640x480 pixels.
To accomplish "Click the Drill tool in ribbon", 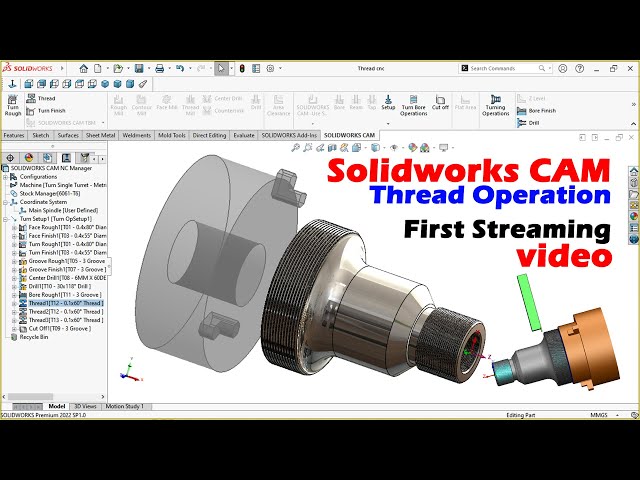I will 528,123.
